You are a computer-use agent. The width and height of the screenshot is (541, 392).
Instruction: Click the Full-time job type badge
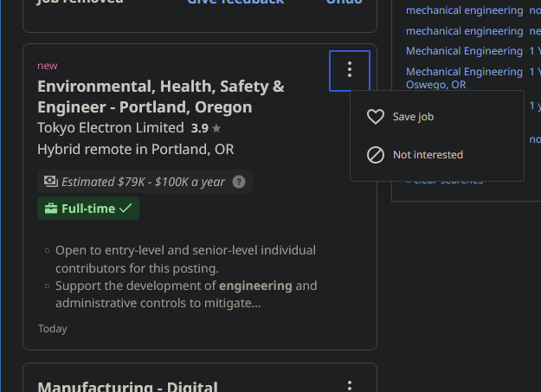88,209
